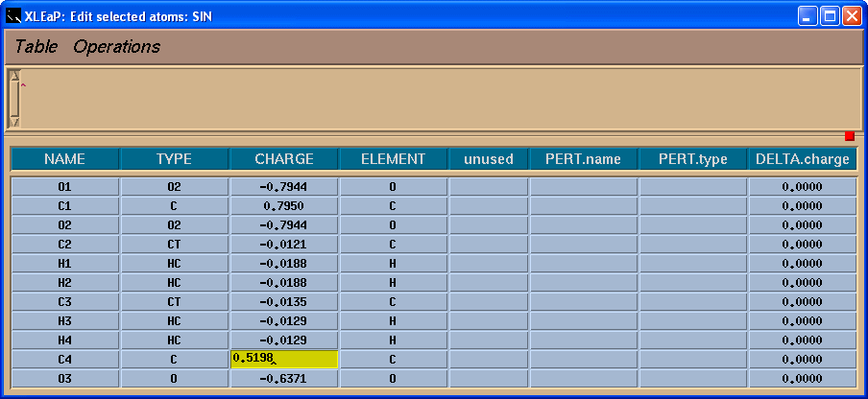
Task: Click the -0.6371 charge cell for O3
Action: (x=284, y=379)
